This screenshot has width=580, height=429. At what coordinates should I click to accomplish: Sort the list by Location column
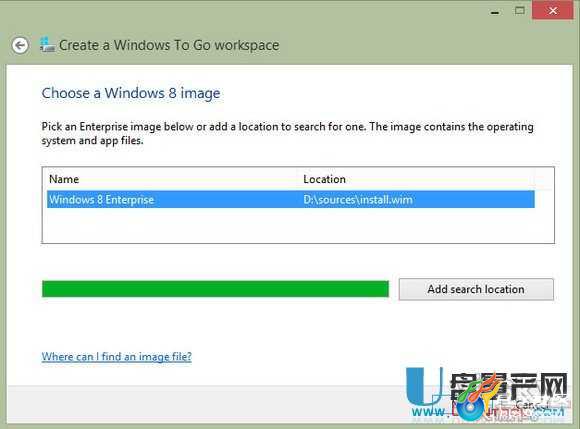pos(324,179)
